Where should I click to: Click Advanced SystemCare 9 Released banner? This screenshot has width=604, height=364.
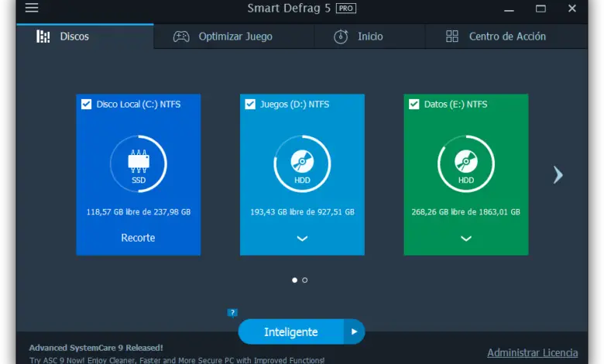pos(96,348)
